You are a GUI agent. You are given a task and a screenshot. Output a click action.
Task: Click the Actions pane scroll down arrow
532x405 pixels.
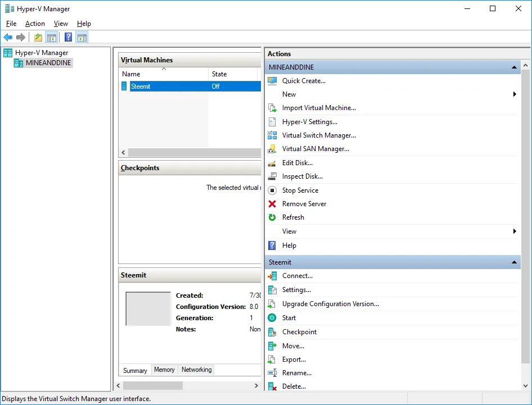526,386
